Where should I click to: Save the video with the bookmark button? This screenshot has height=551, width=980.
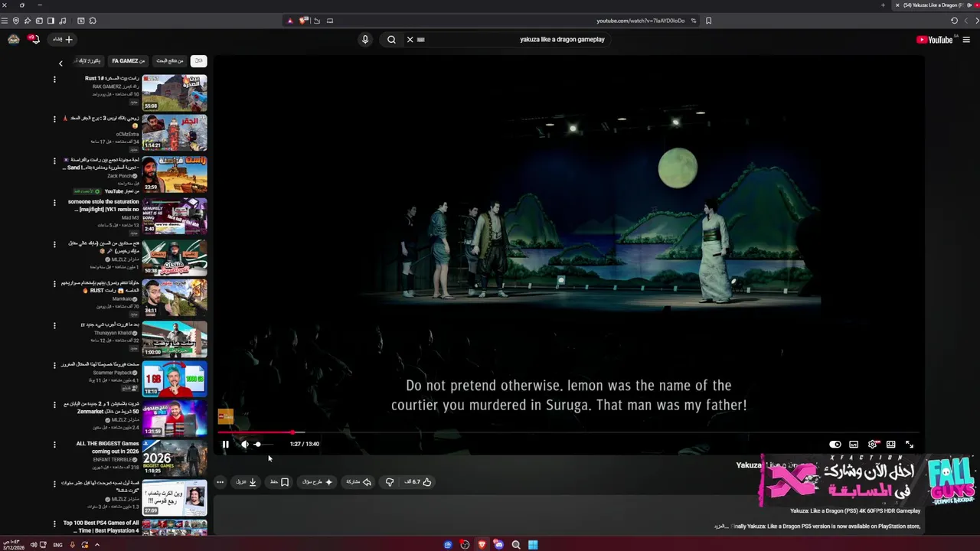tap(279, 482)
